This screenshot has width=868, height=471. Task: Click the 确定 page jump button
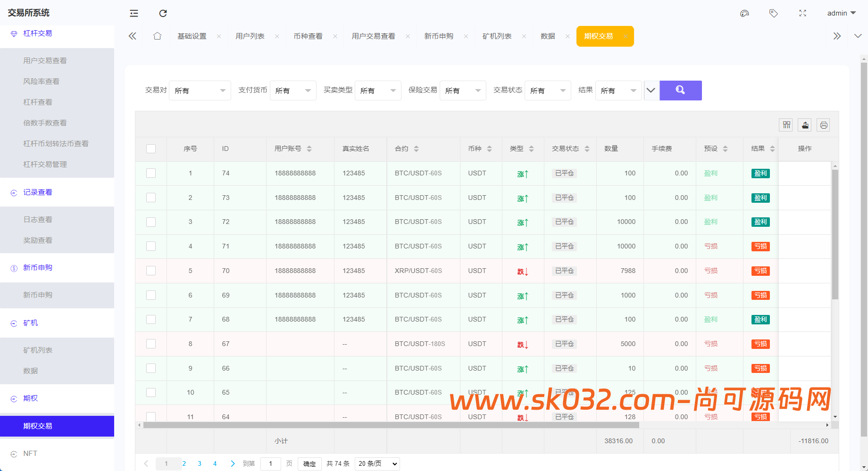tap(309, 464)
